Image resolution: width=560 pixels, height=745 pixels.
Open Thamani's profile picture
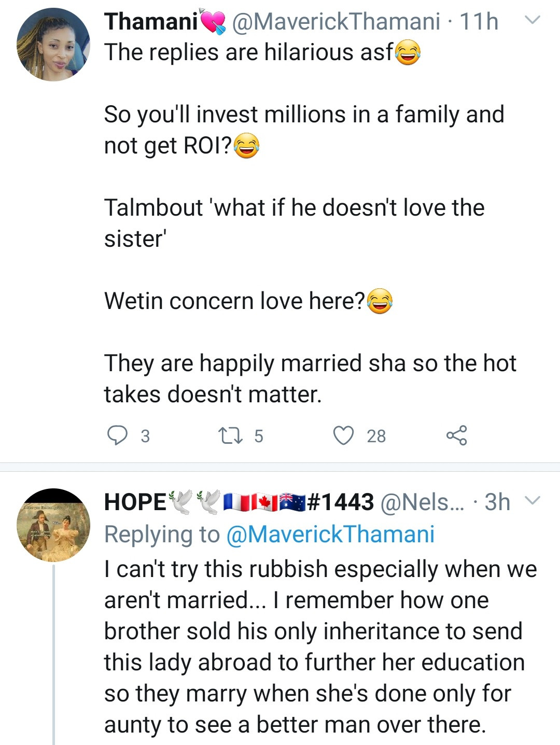click(53, 45)
